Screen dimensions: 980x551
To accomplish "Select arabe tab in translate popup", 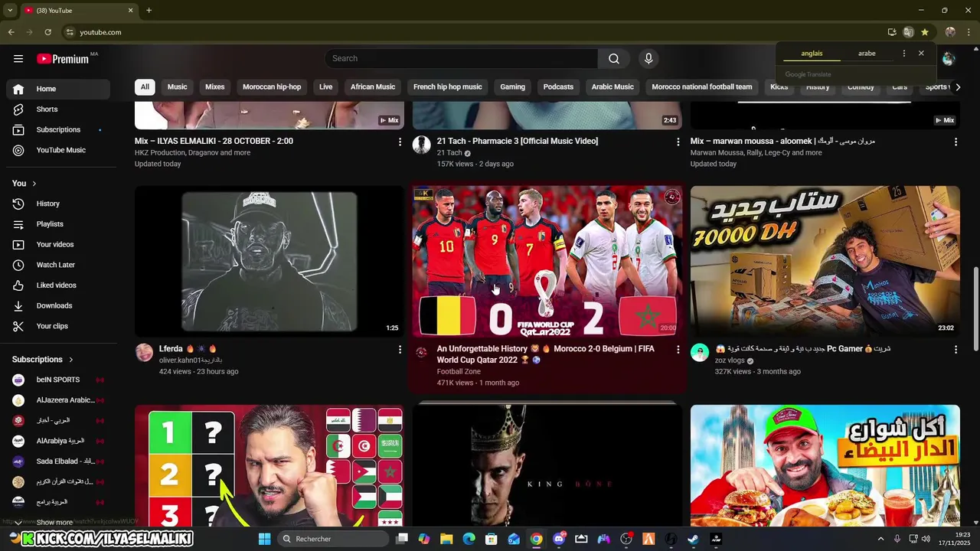I will [x=867, y=54].
